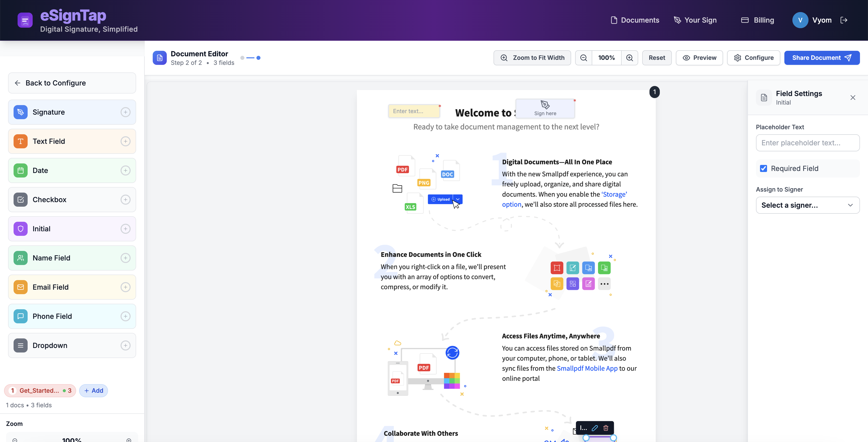Click the logout icon next to Vyom
The image size is (868, 442).
(844, 20)
